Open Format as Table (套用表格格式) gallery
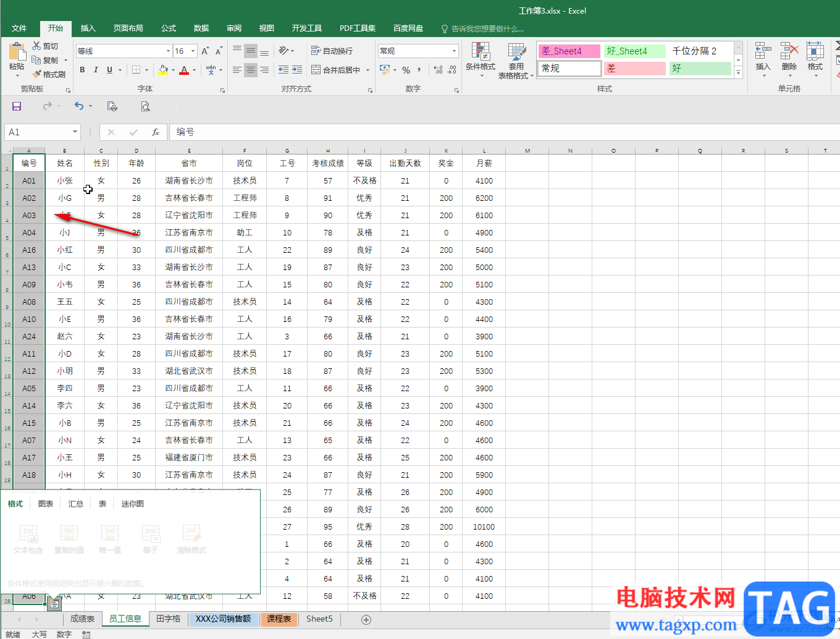The height and width of the screenshot is (639, 840). [516, 61]
